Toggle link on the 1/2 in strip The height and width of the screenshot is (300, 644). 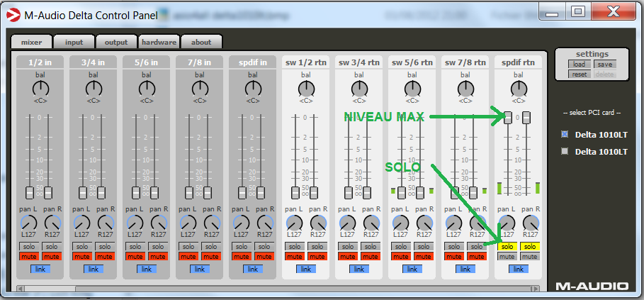tap(40, 270)
